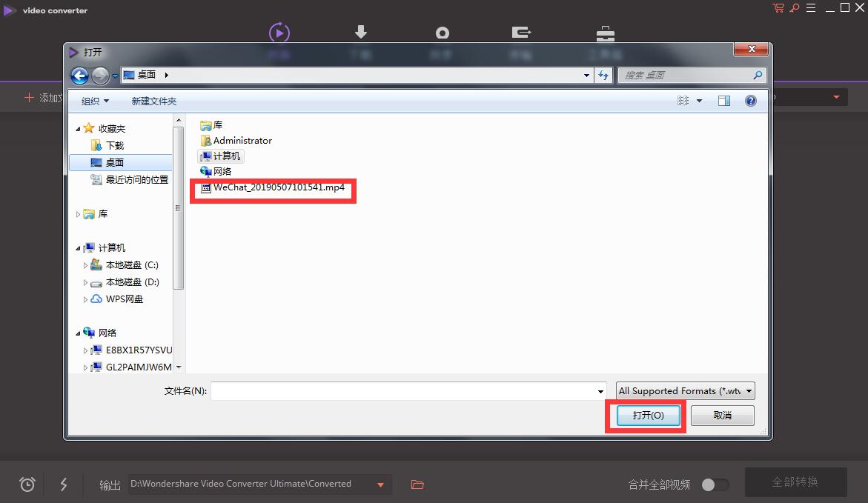The width and height of the screenshot is (868, 503).
Task: Show the preview pane icon
Action: pyautogui.click(x=724, y=101)
